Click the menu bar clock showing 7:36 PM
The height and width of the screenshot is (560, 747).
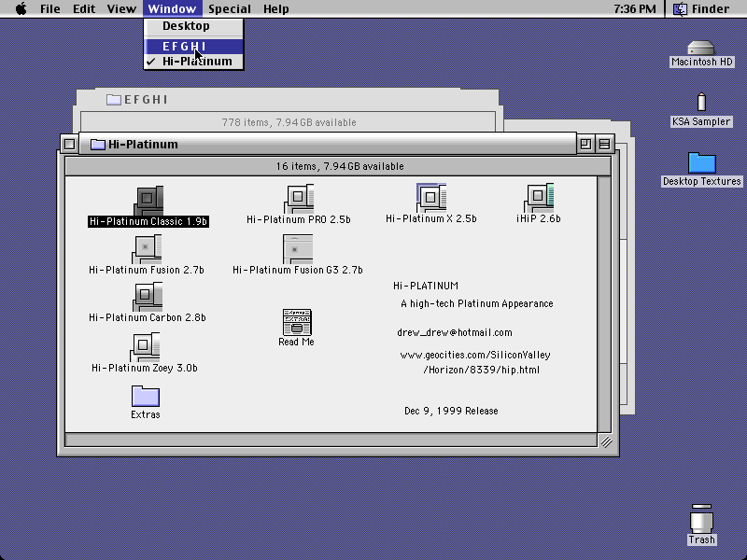point(635,9)
